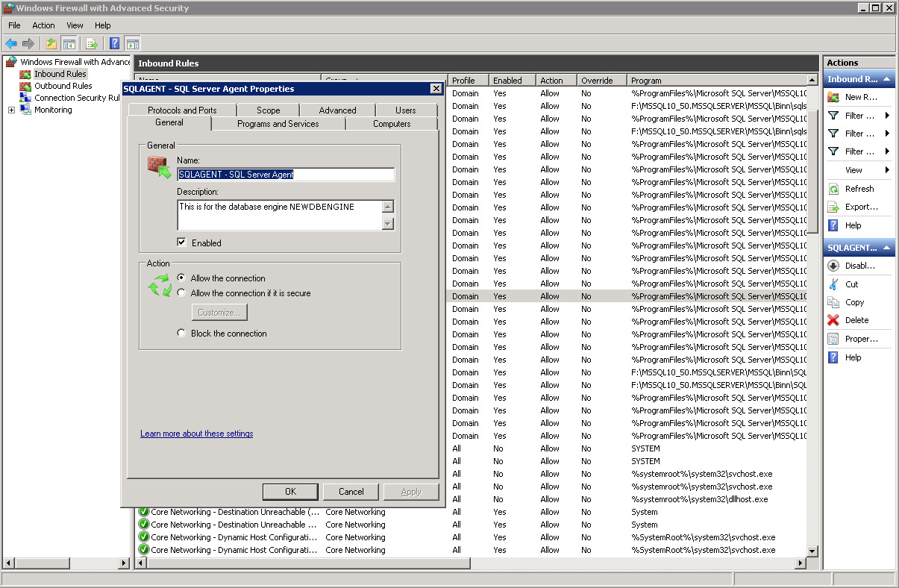Expand the Monitoring node with the plus box

pyautogui.click(x=11, y=110)
